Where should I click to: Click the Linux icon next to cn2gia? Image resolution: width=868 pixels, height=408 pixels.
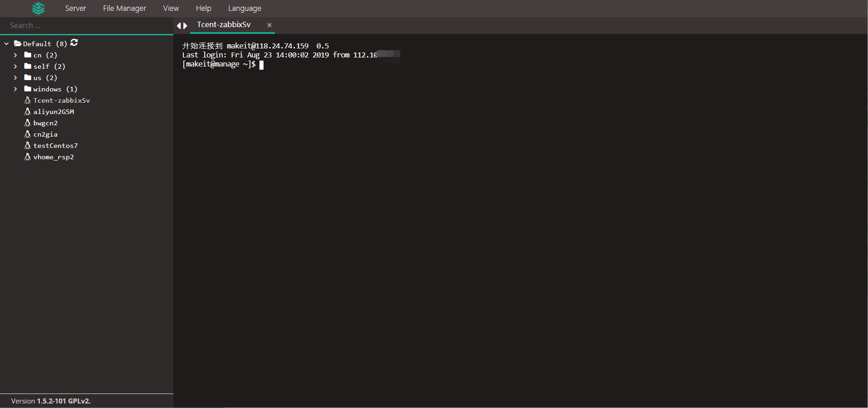(28, 134)
